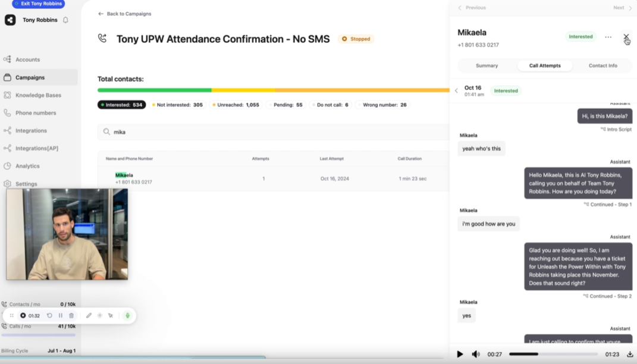Click the Call Duration column header
This screenshot has width=637, height=364.
click(409, 159)
